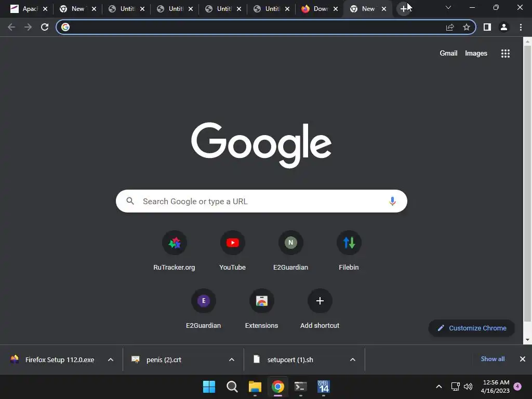This screenshot has width=532, height=399.
Task: Click Customize Chrome button
Action: pos(472,328)
